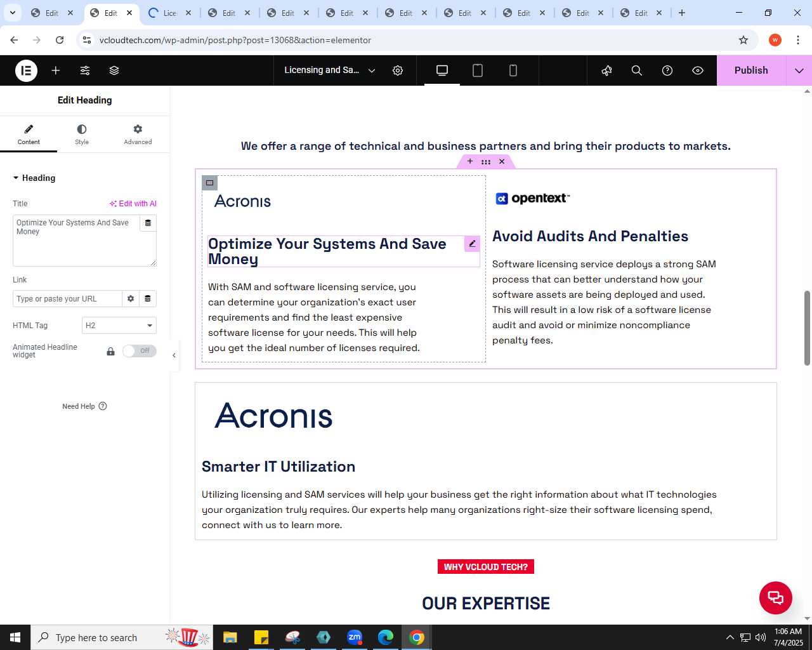Viewport: 812px width, 650px height.
Task: Open the Windows Start menu
Action: point(15,637)
